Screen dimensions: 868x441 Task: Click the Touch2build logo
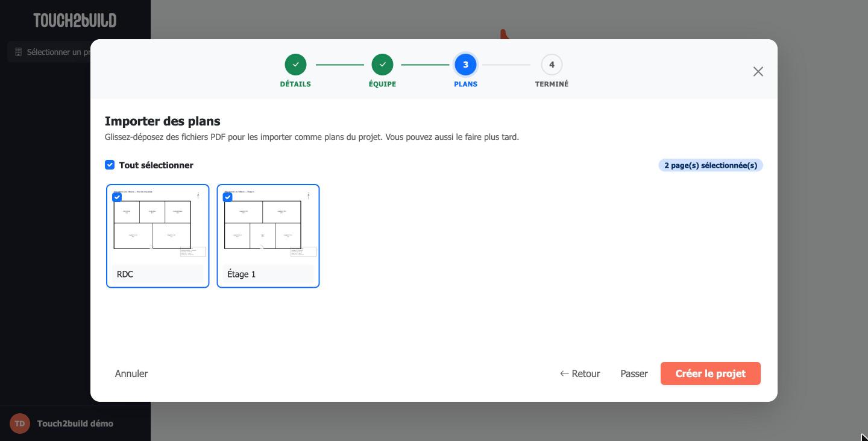(75, 21)
